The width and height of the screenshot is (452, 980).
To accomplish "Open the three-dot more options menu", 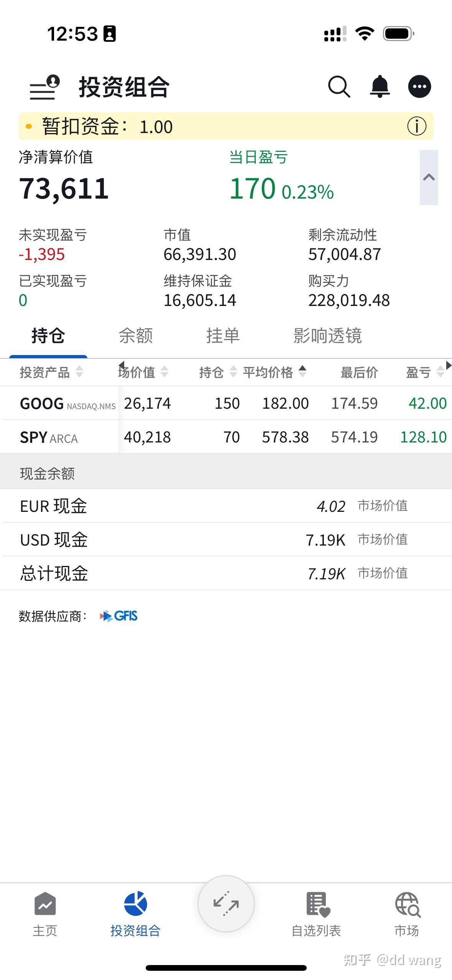I will tap(419, 87).
